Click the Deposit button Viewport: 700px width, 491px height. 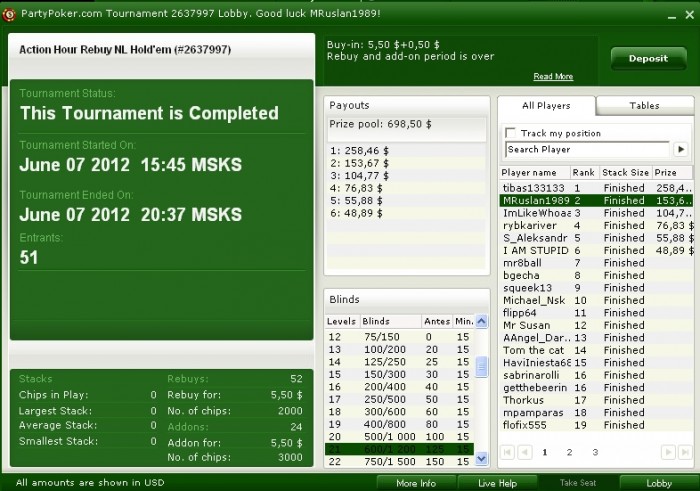coord(648,58)
